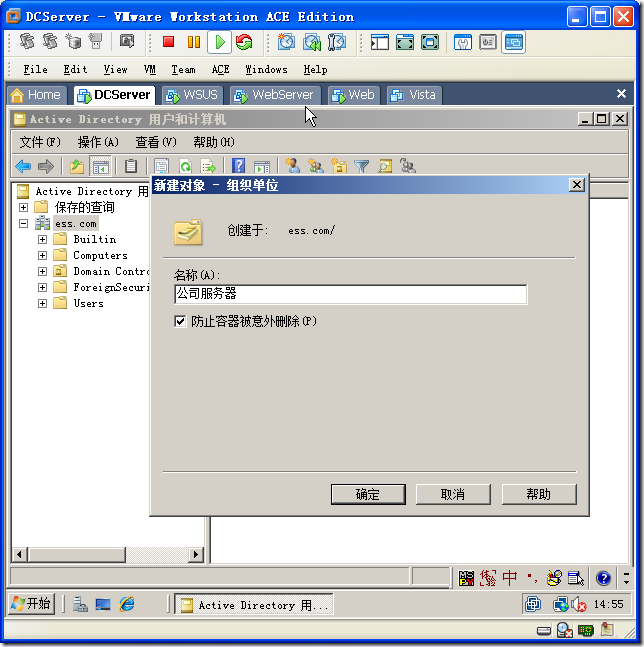This screenshot has height=647, width=644.
Task: Click the AD new organizational unit icon
Action: point(339,166)
